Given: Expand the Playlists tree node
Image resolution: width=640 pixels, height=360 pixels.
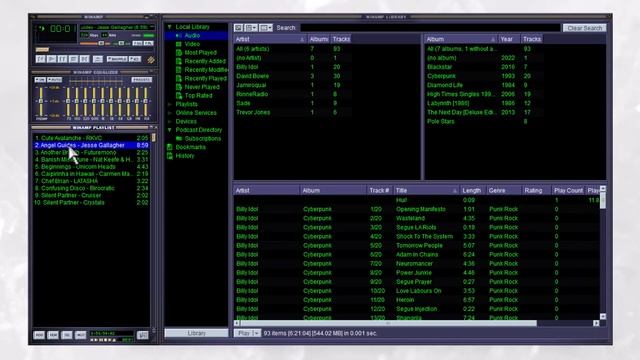Looking at the screenshot, I should [169, 104].
